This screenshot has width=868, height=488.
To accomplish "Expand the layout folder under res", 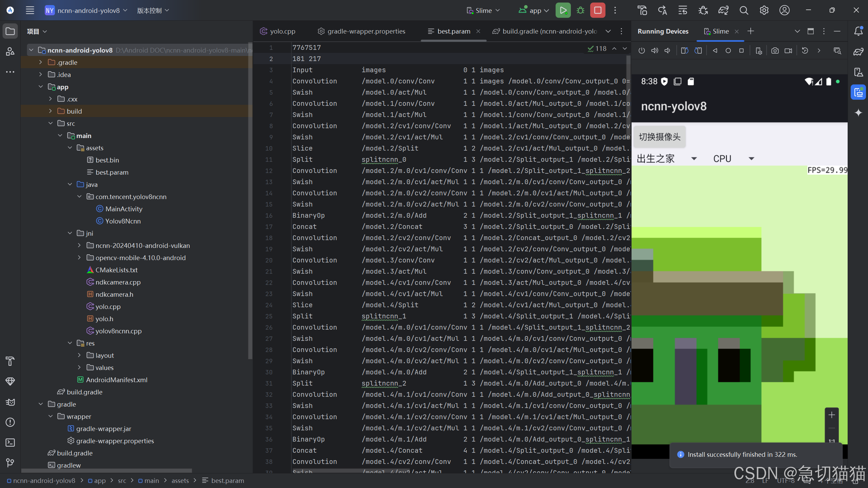I will 79,355.
